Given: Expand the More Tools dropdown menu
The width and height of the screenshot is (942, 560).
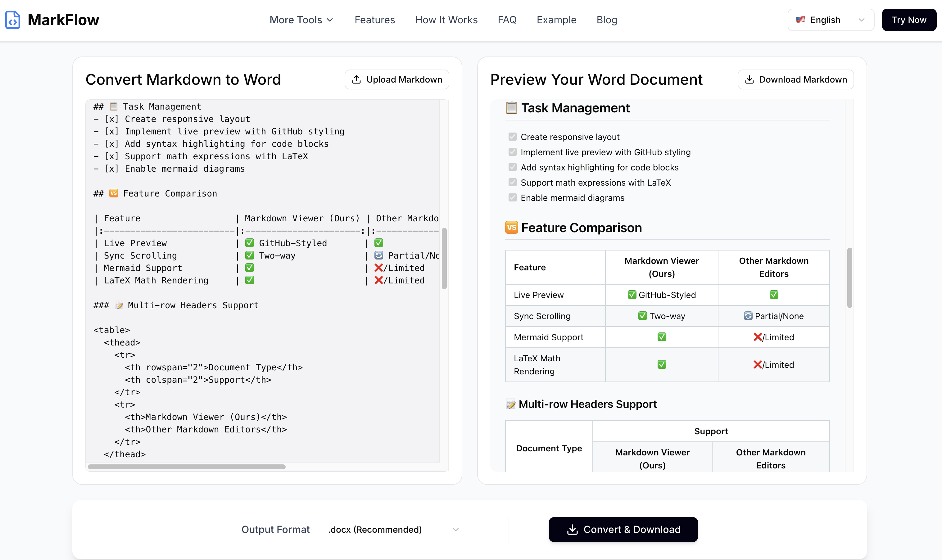Looking at the screenshot, I should pyautogui.click(x=301, y=20).
